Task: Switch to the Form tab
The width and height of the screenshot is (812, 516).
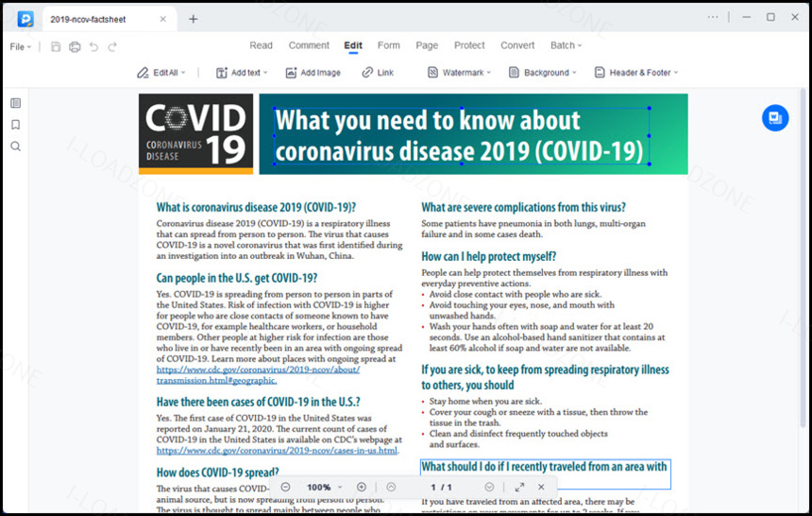Action: click(388, 45)
